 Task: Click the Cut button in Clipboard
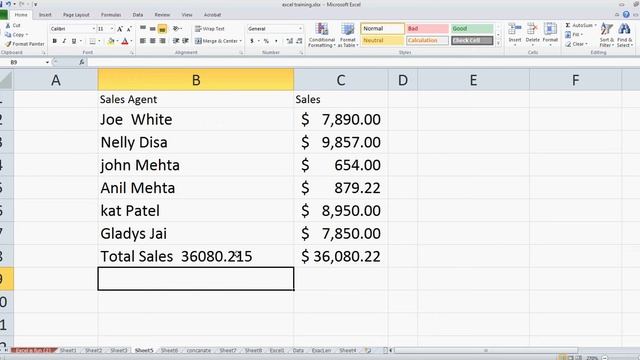click(12, 25)
